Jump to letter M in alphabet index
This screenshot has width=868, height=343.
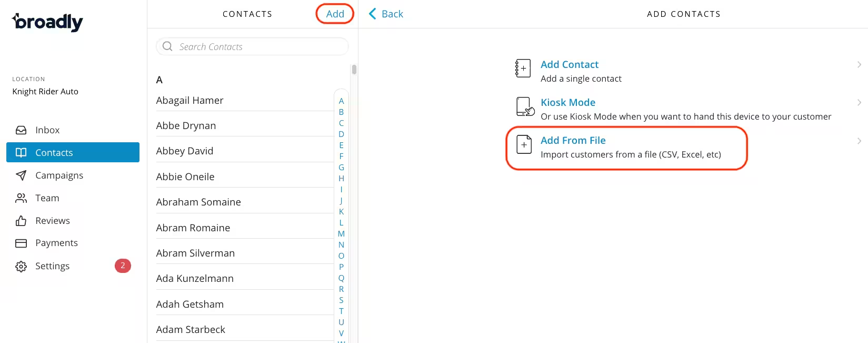tap(341, 234)
